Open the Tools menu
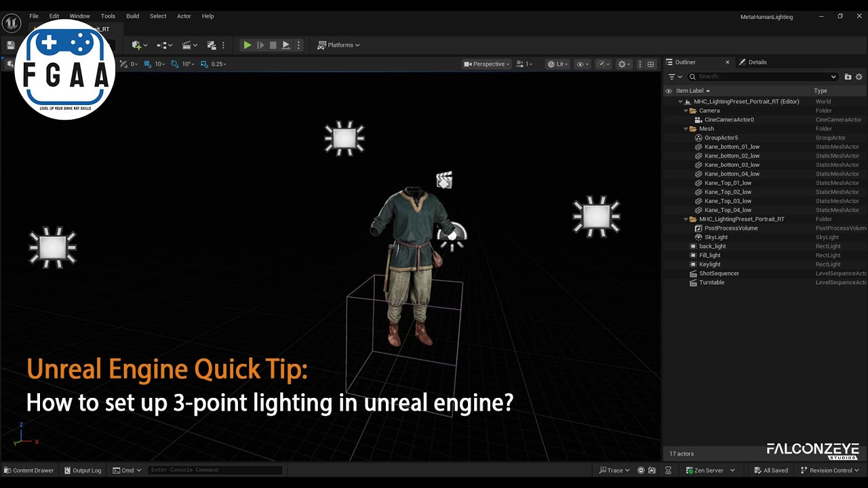Viewport: 868px width, 488px height. 108,16
